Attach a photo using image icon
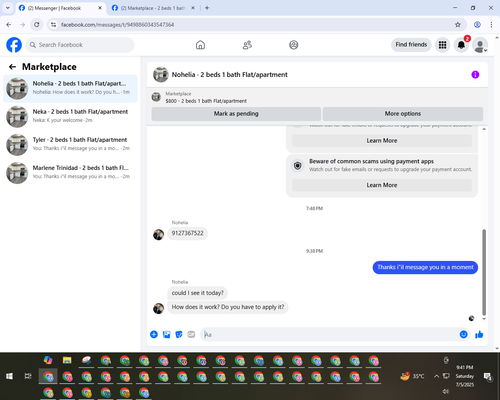This screenshot has height=400, width=500. pyautogui.click(x=166, y=334)
